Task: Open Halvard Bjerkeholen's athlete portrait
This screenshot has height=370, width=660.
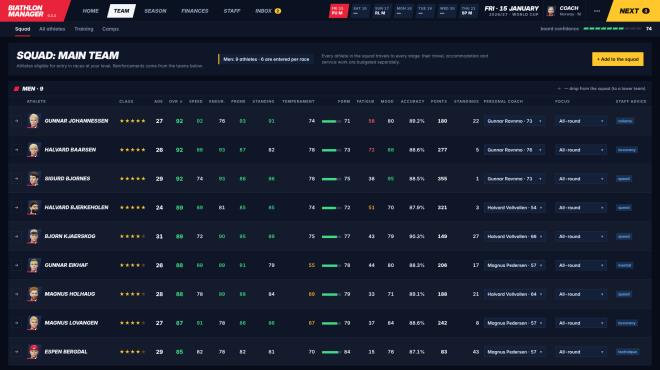Action: click(33, 208)
